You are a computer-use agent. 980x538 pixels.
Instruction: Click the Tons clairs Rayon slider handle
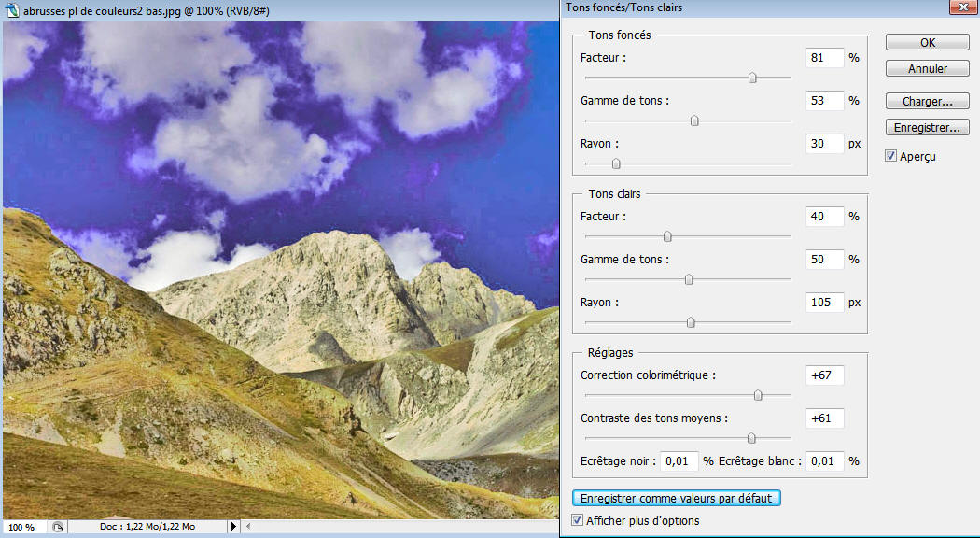691,323
